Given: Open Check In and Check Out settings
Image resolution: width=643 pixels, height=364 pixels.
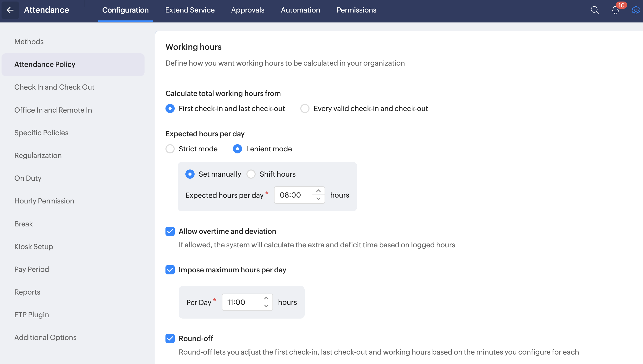Looking at the screenshot, I should point(54,87).
